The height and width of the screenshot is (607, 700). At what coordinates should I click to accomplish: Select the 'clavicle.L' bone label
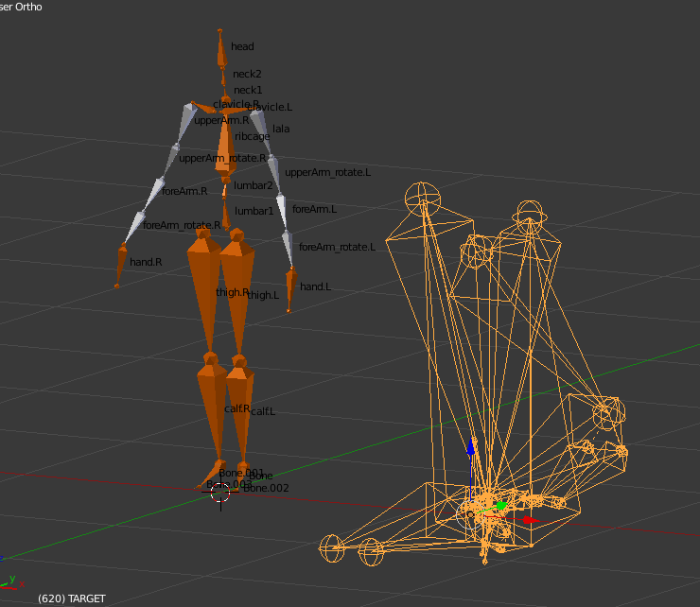click(271, 107)
